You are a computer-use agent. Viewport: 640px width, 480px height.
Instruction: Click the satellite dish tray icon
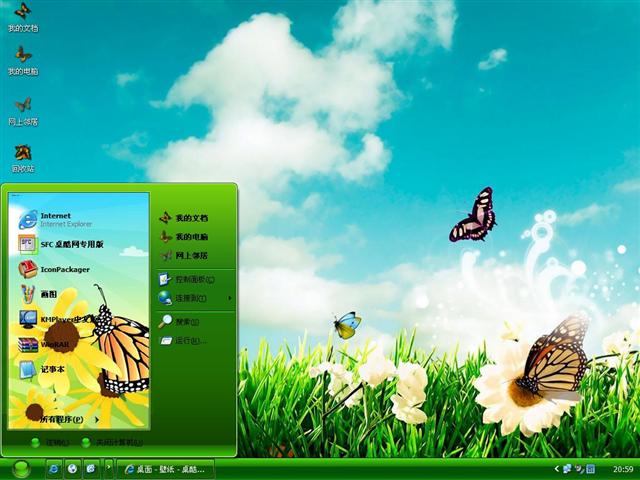[x=579, y=469]
